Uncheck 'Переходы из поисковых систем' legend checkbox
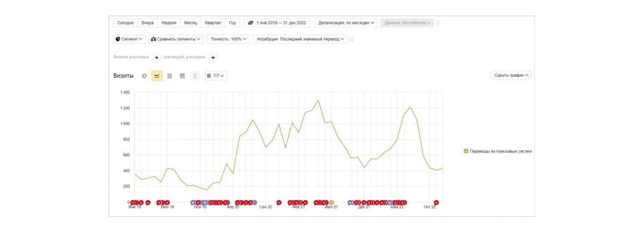This screenshot has height=232, width=644. click(466, 151)
